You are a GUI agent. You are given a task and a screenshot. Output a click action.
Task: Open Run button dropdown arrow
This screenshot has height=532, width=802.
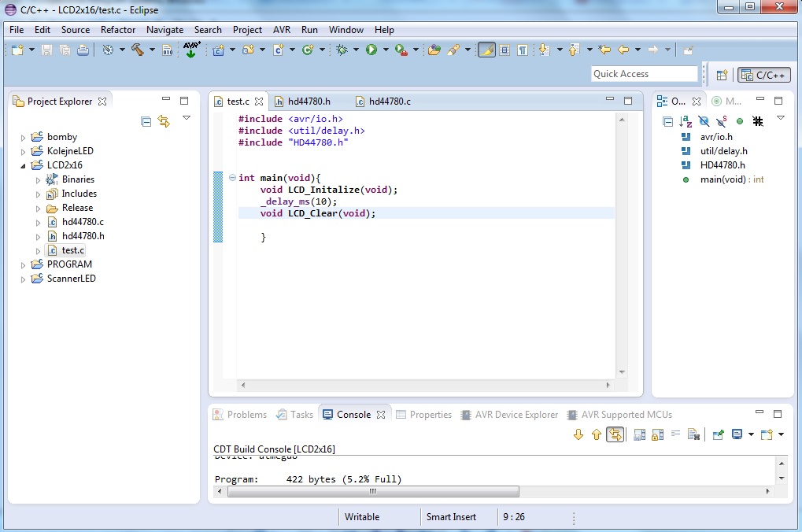pos(386,50)
